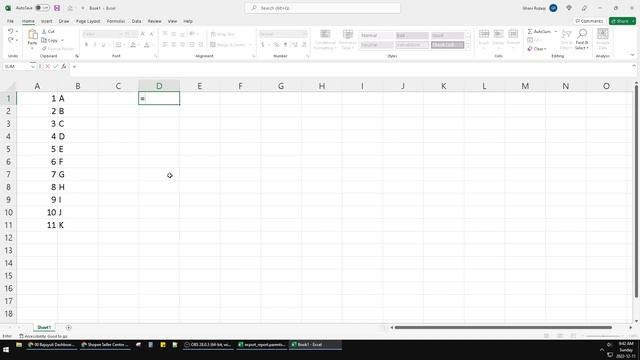Click the Redo arrow icon
Viewport: 640px width, 360px height.
(x=10, y=40)
